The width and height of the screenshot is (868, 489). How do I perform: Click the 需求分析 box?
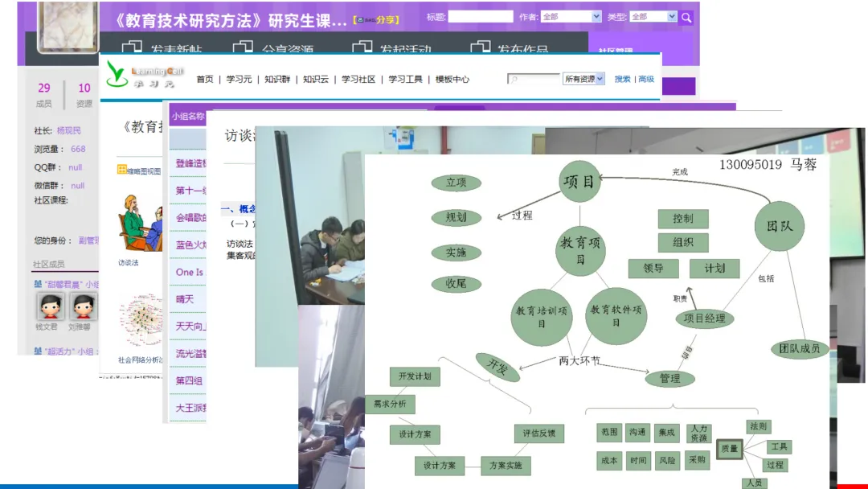[x=391, y=405]
